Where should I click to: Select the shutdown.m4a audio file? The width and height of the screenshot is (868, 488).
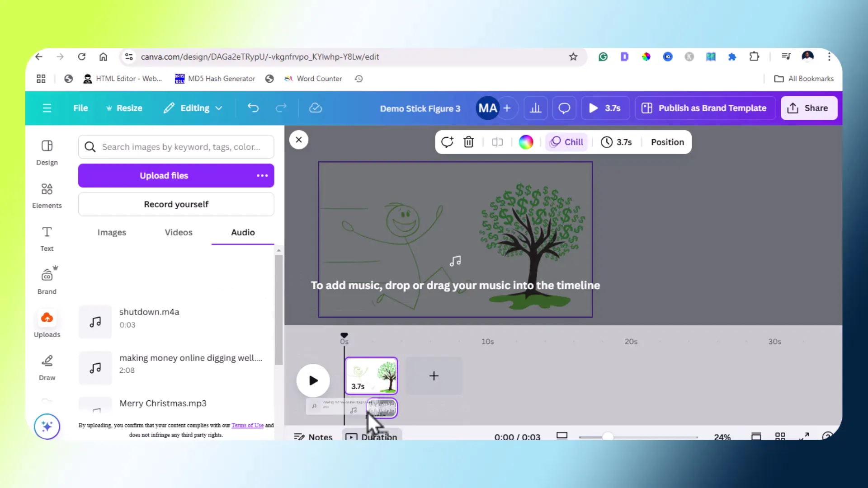click(175, 322)
